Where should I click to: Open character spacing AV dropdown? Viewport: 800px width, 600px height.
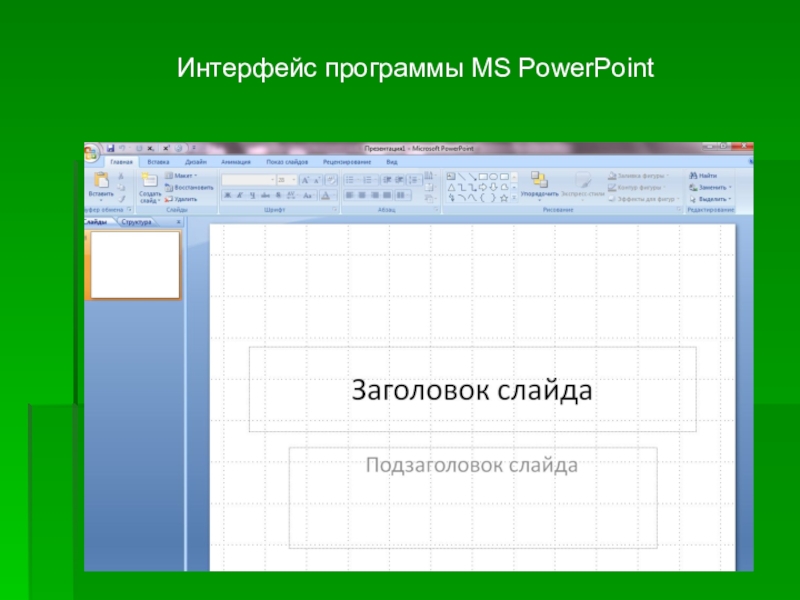tap(292, 195)
